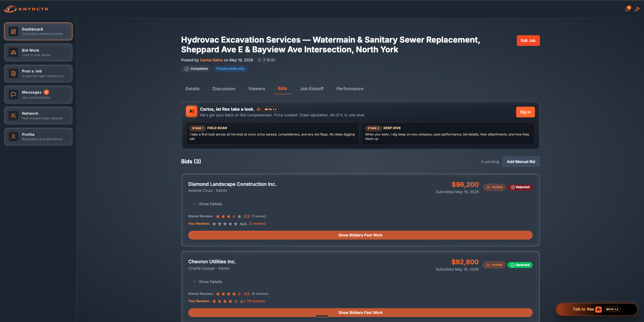Screen dimensions: 644x322
Task: Open Carlos Sainz poster profile link
Action: (211, 60)
